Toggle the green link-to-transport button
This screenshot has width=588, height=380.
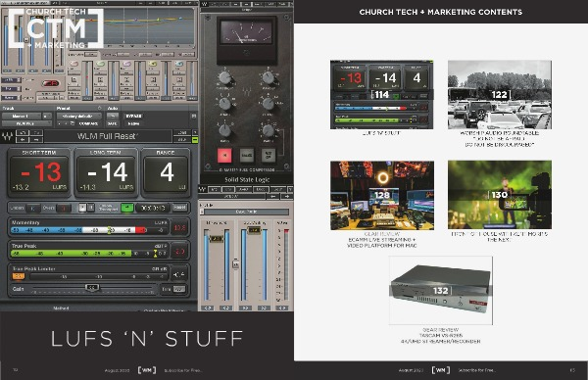(127, 208)
